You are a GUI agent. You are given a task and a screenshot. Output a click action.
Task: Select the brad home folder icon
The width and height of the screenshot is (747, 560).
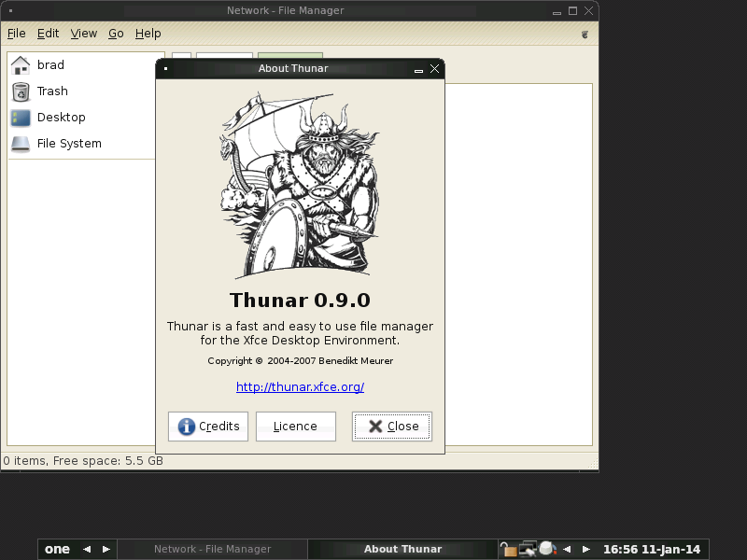click(x=21, y=65)
